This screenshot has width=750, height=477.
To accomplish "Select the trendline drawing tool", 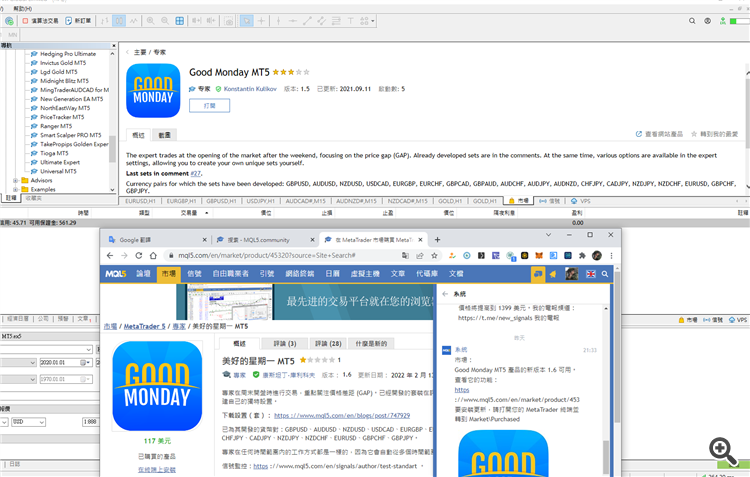I will 307,21.
